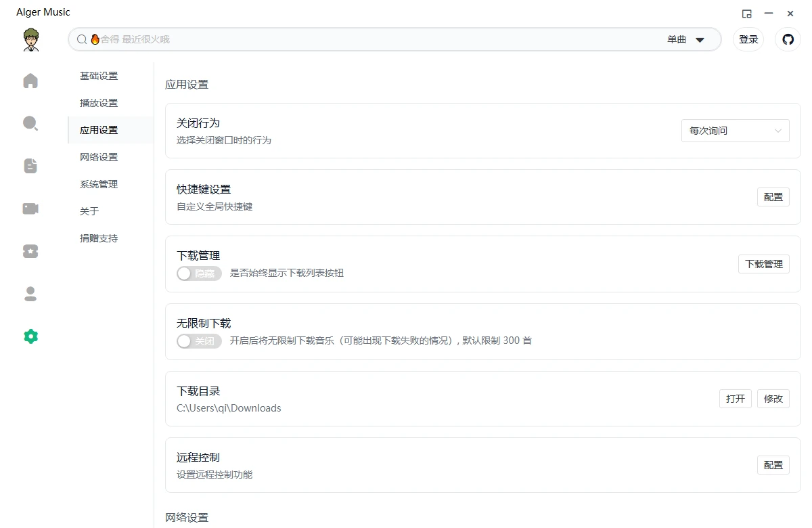This screenshot has height=528, width=812.
Task: Click the user avatar picture
Action: click(30, 40)
